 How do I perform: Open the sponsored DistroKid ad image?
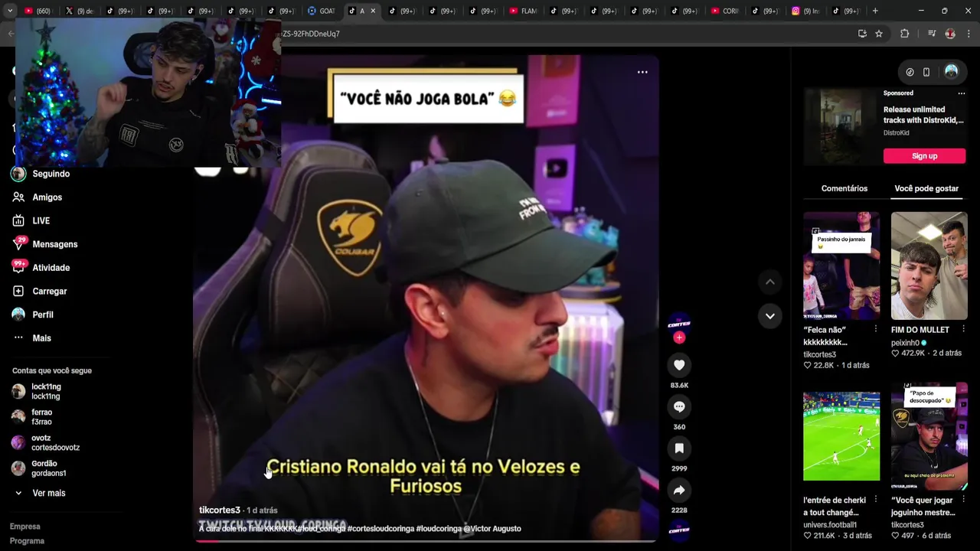(x=841, y=126)
